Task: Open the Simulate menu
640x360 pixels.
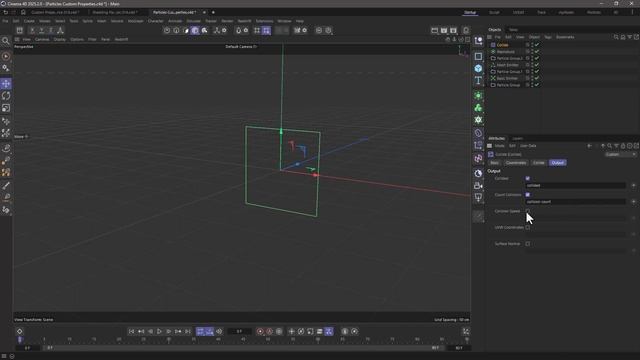Action: coord(193,21)
